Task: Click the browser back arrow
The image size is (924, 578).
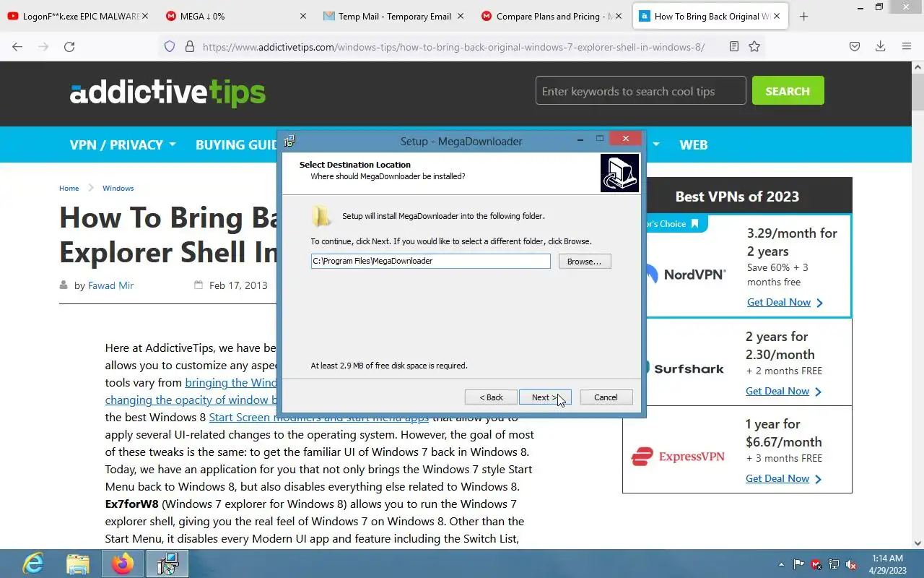Action: pyautogui.click(x=17, y=46)
